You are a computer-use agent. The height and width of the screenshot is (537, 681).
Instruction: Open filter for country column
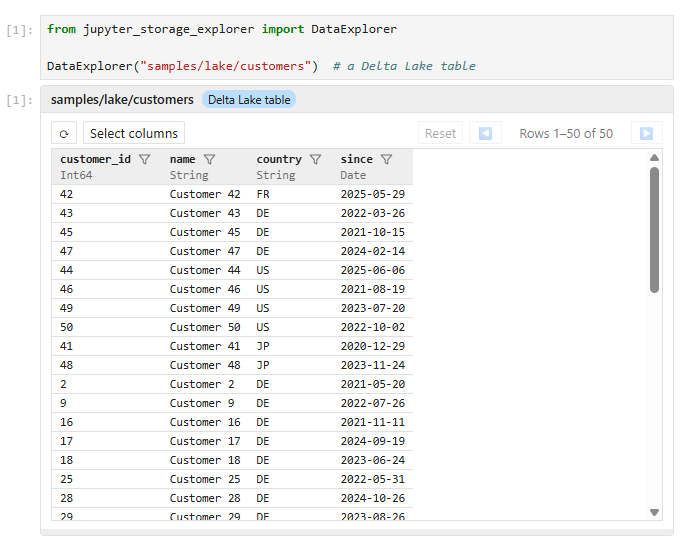pyautogui.click(x=315, y=159)
